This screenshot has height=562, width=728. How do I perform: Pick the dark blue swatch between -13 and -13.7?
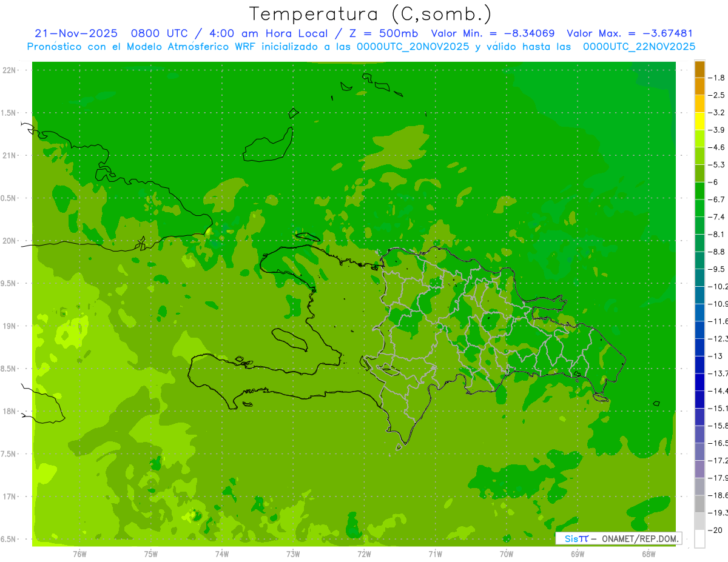pos(699,364)
